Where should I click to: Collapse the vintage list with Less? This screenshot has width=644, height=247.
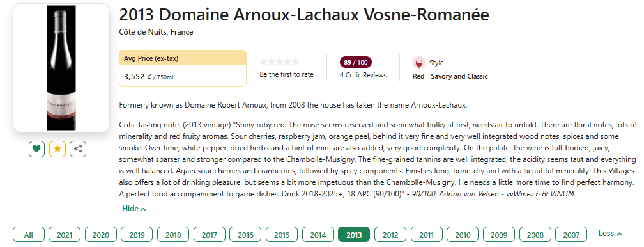click(x=610, y=234)
